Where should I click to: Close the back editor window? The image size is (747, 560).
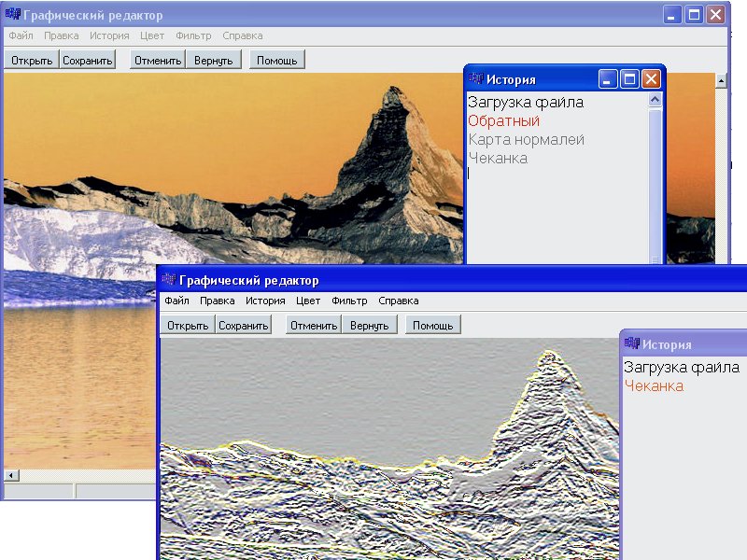[715, 15]
